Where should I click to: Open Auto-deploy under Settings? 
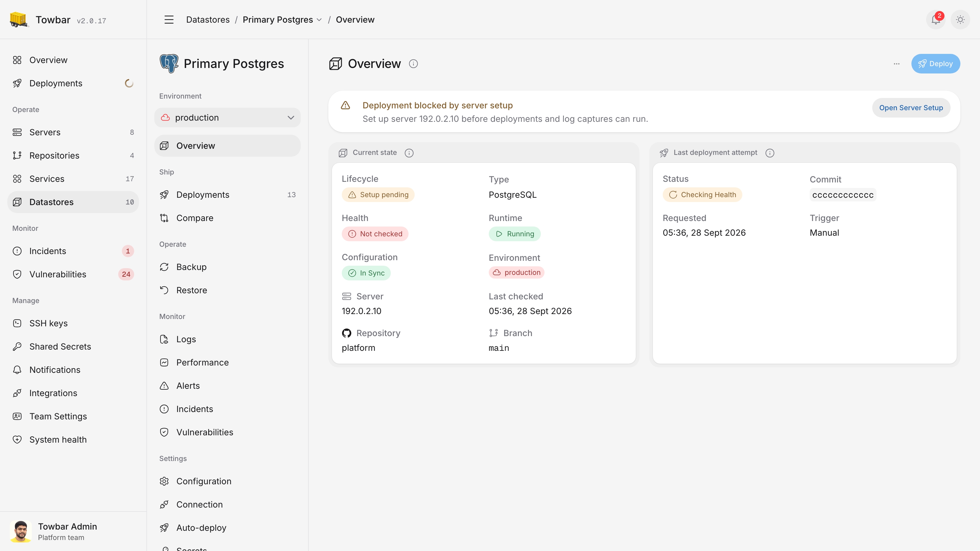[228, 527]
